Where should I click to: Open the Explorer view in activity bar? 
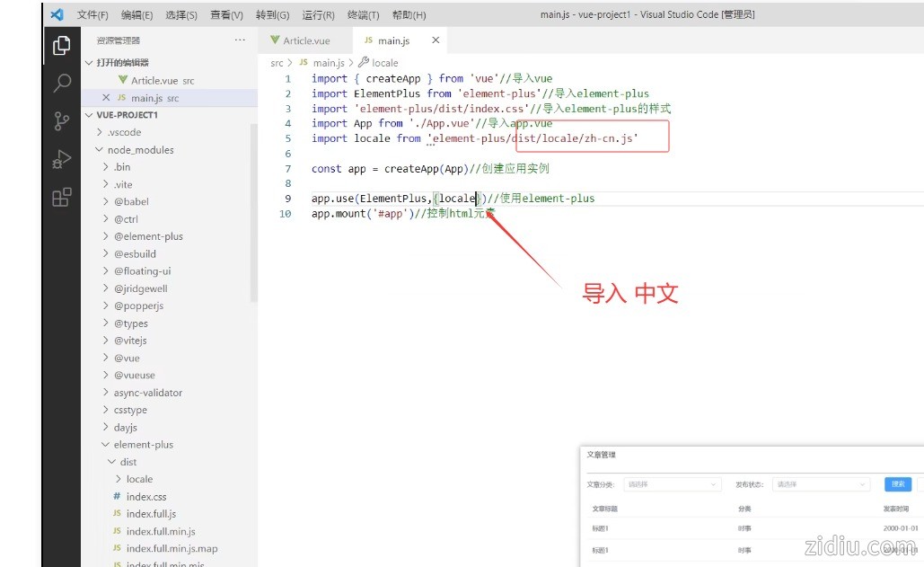[x=62, y=45]
